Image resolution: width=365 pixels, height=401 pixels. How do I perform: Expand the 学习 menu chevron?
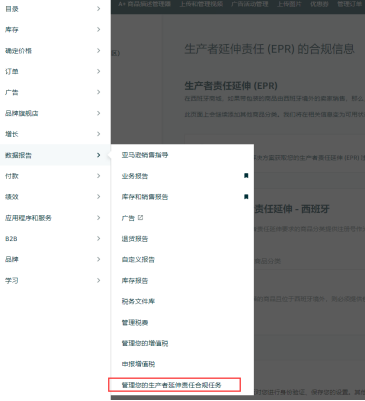98,280
